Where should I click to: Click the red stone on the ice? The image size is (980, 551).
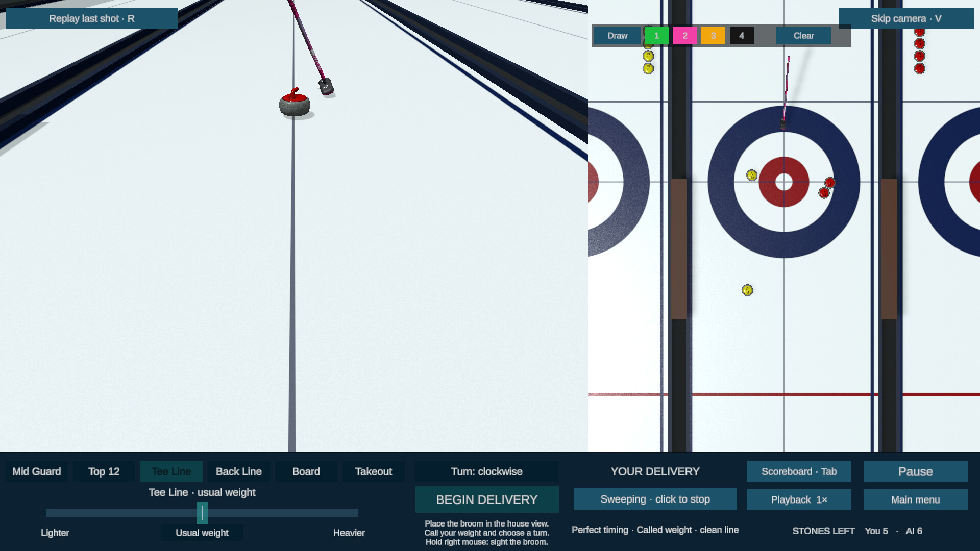pos(295,103)
